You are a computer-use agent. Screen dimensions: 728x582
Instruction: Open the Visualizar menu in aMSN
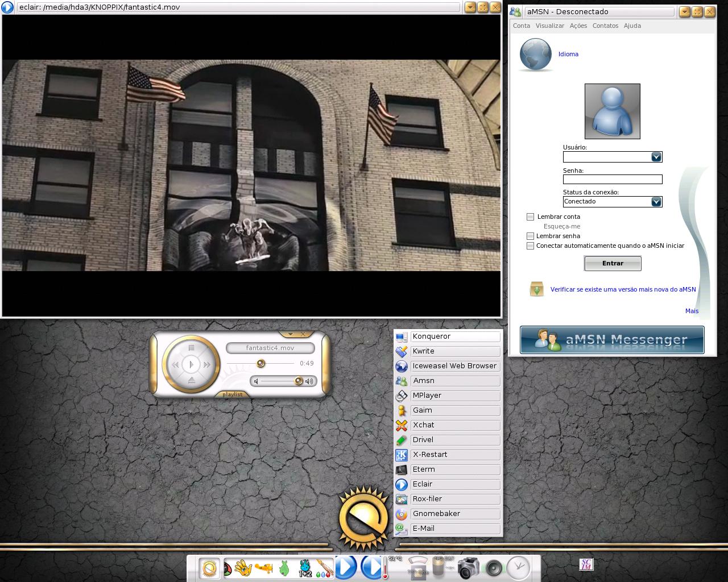[550, 26]
